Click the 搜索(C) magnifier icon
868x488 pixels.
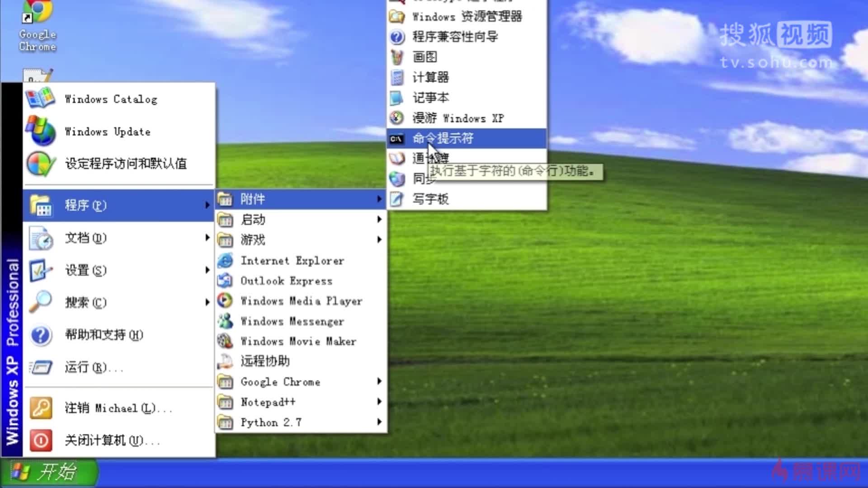coord(41,302)
